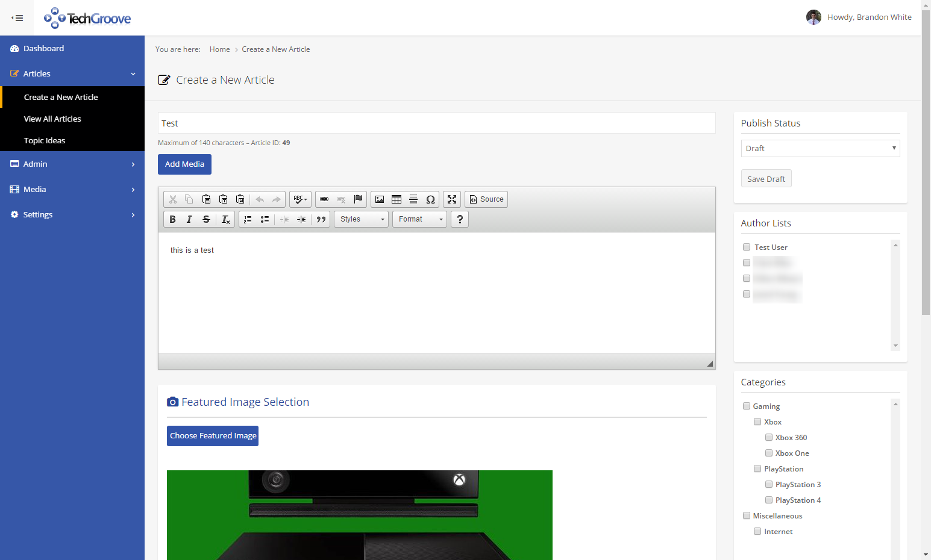The height and width of the screenshot is (560, 931).
Task: Enable the Gaming category checkbox
Action: click(747, 406)
